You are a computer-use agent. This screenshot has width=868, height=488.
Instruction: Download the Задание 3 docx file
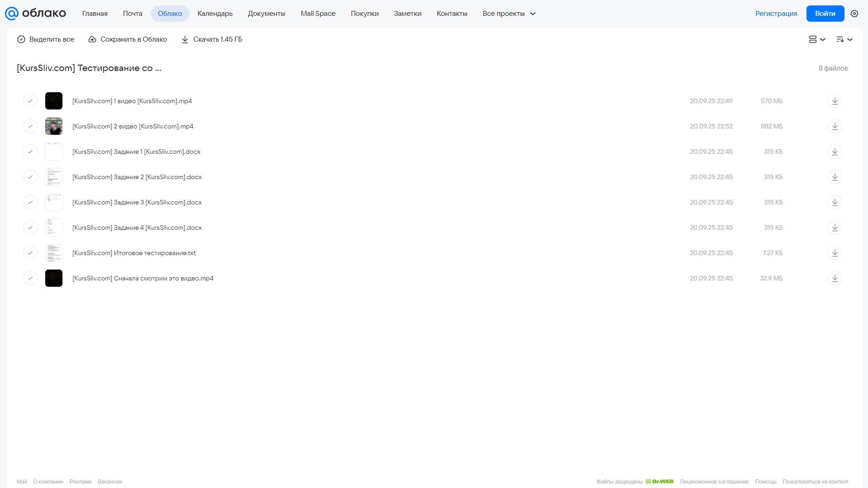835,202
